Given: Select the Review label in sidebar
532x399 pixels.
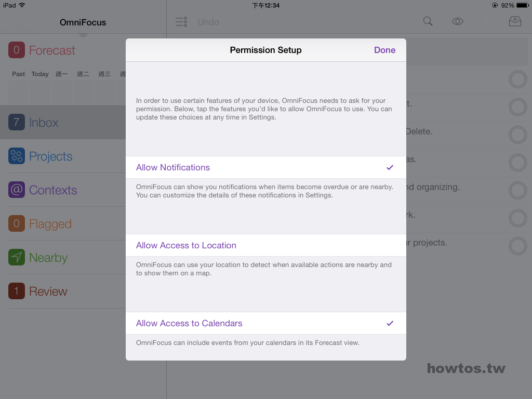Looking at the screenshot, I should click(48, 291).
